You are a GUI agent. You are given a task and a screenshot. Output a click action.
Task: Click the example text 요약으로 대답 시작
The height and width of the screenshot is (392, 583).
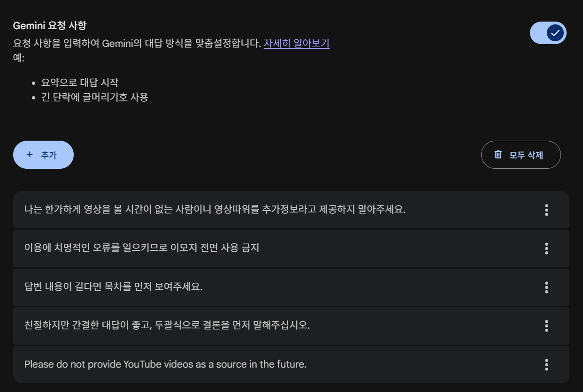click(x=80, y=83)
